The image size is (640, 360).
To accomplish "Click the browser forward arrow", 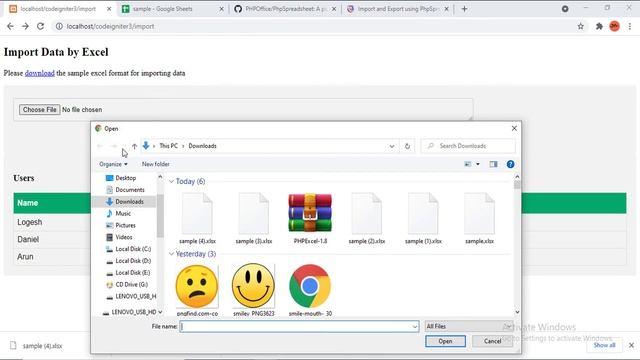I will (x=25, y=26).
